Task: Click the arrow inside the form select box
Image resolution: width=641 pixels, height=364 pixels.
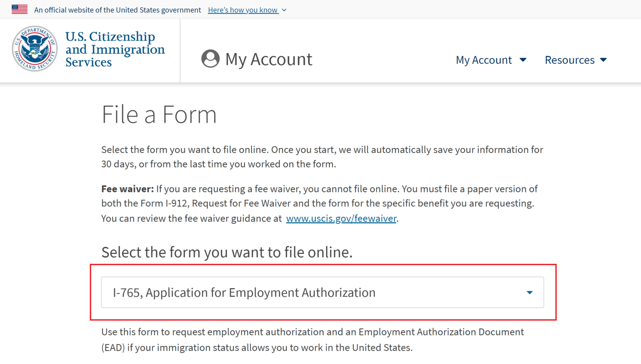Action: (530, 293)
